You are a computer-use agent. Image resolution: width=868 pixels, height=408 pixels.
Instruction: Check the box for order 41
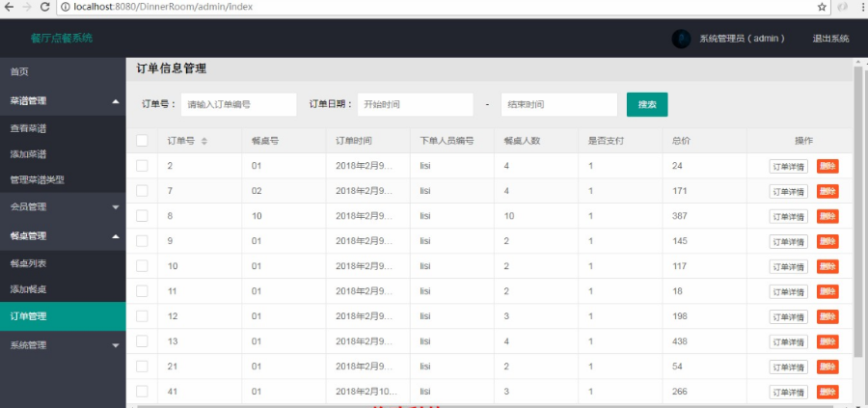tap(143, 392)
